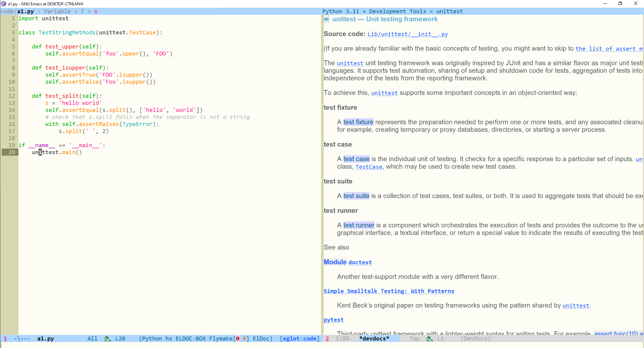644x348 pixels.
Task: Click line number 13 in the margin
Action: [x=12, y=103]
